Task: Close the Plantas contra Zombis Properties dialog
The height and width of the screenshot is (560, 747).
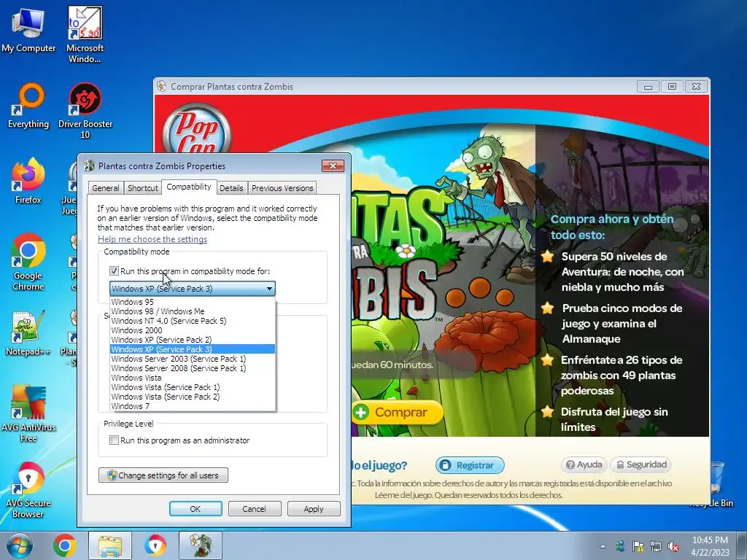Action: [333, 166]
